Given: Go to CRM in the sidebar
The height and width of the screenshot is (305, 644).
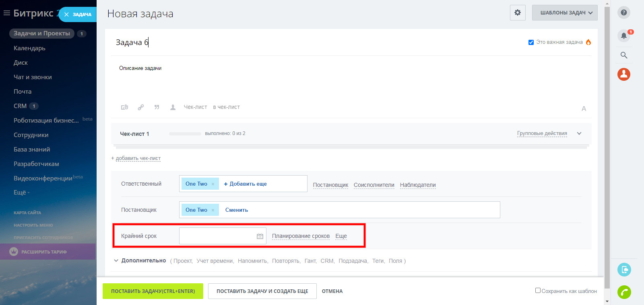Looking at the screenshot, I should (x=20, y=106).
